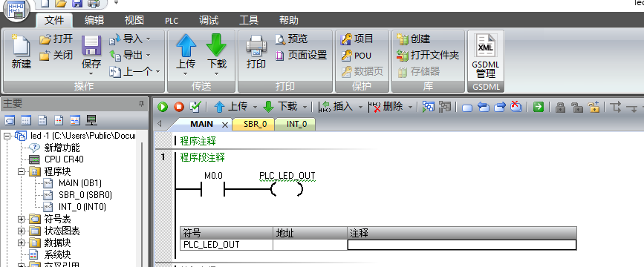Click the remove all bookmarks icon
The width and height of the screenshot is (644, 267).
coord(515,107)
